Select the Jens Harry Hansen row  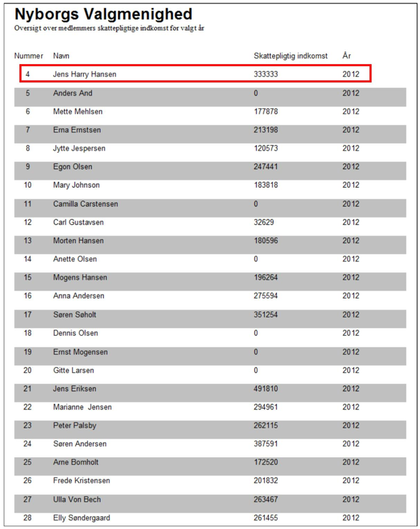click(196, 73)
